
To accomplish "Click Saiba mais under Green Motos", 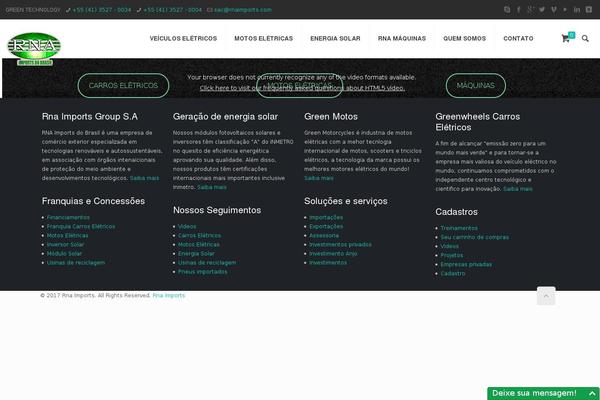I will pyautogui.click(x=319, y=178).
